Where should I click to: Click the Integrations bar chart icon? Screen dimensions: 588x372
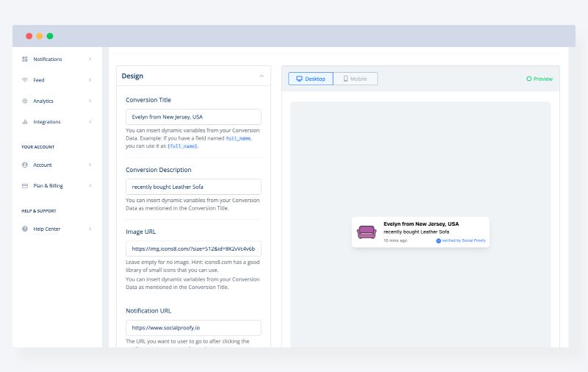(25, 122)
